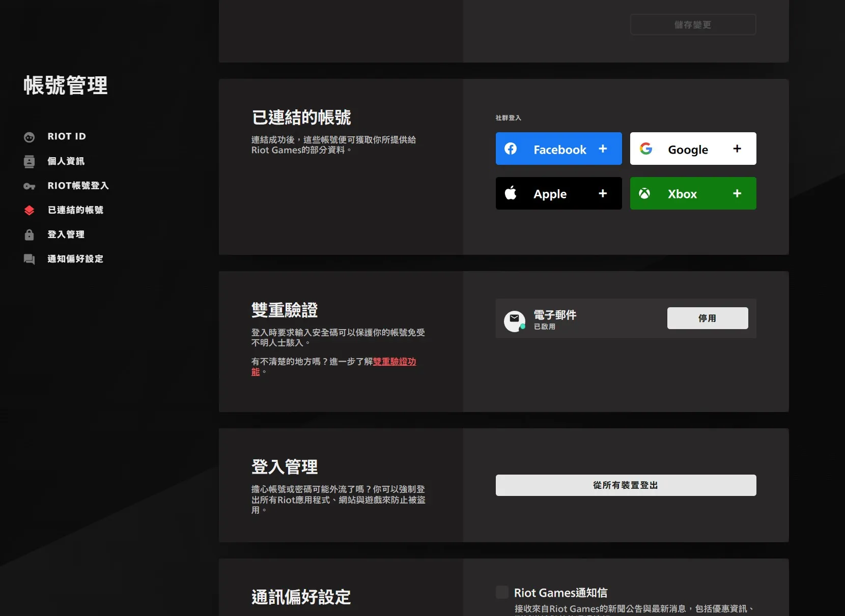Select 已連結的帳號 in sidebar
845x616 pixels.
click(75, 210)
